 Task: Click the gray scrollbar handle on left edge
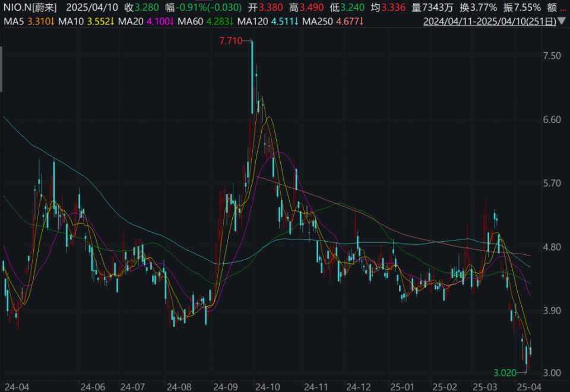tap(1, 69)
